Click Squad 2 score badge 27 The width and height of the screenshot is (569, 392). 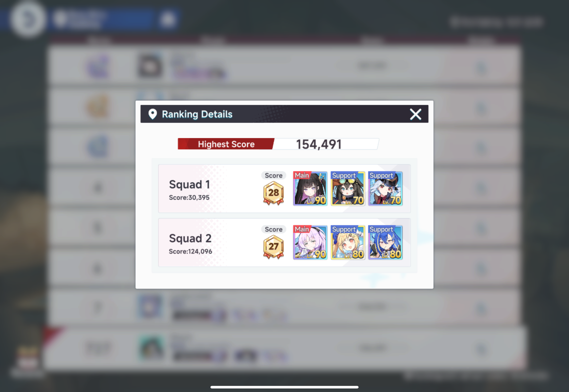(273, 247)
